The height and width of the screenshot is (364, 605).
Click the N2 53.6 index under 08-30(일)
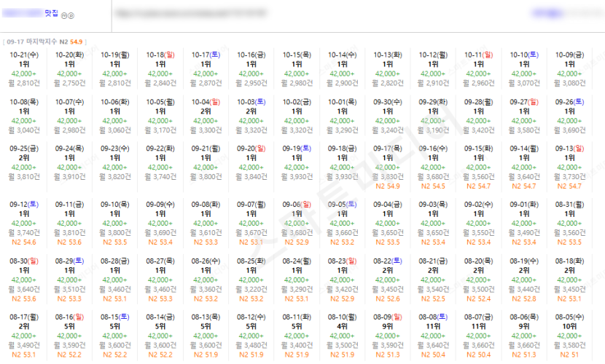point(24,299)
